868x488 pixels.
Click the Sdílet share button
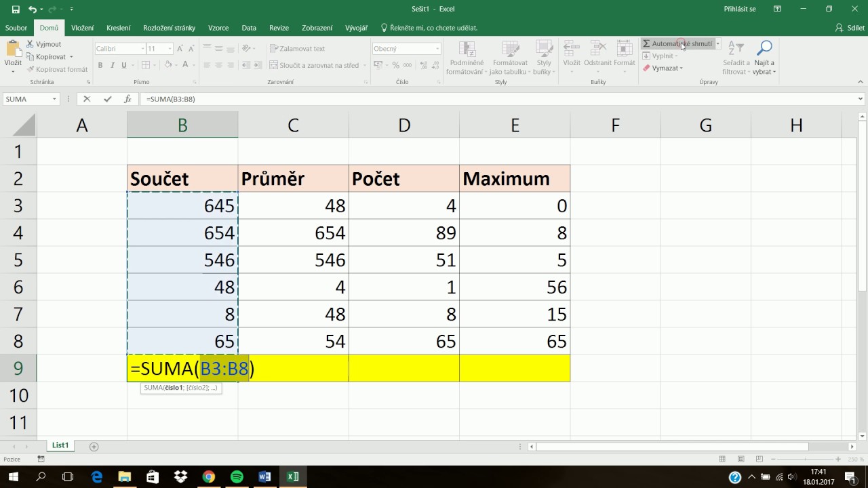[x=850, y=28]
